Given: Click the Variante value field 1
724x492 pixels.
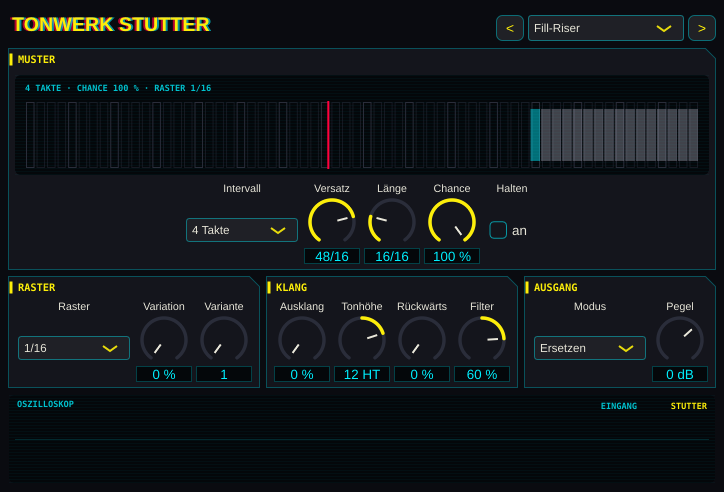Looking at the screenshot, I should [224, 374].
